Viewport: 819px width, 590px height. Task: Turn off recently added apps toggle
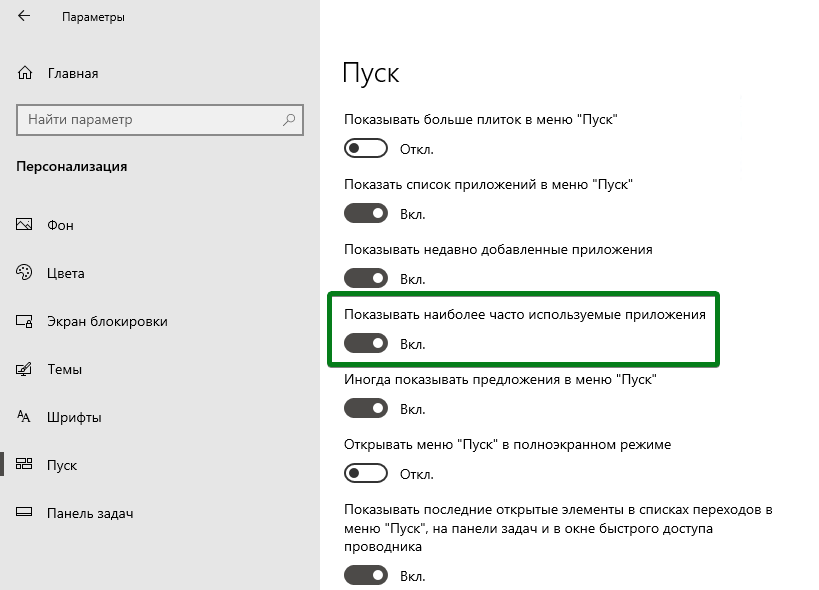click(x=366, y=278)
